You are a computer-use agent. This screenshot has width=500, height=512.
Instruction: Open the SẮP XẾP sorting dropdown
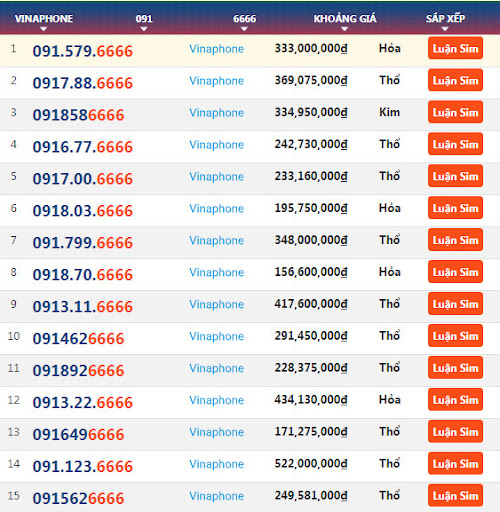tap(445, 21)
